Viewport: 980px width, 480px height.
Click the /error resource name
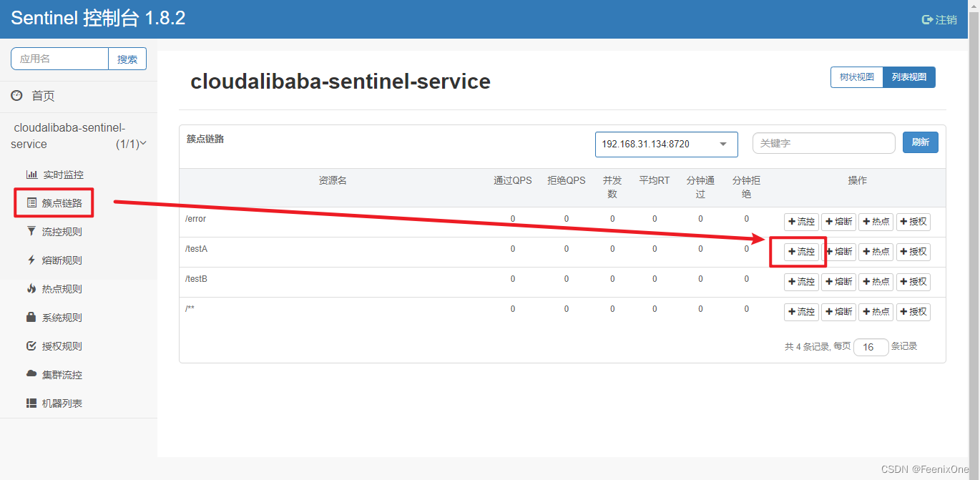pyautogui.click(x=196, y=219)
